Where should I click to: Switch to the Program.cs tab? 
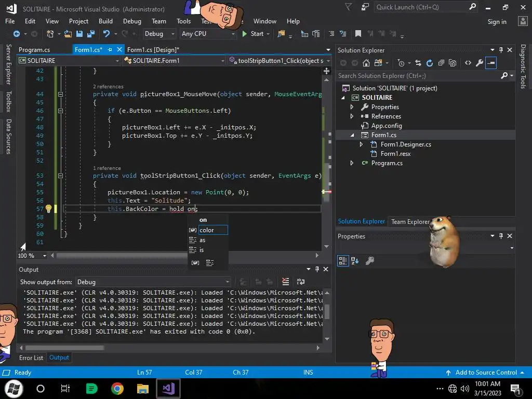(34, 49)
